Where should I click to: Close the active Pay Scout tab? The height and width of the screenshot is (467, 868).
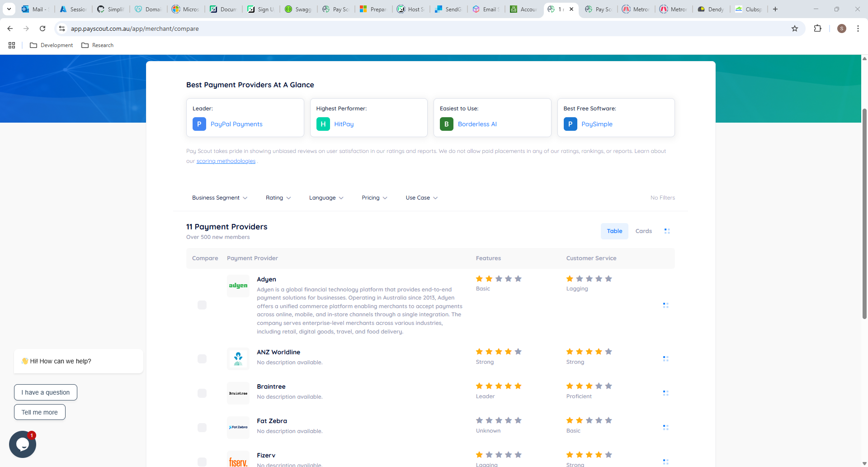pyautogui.click(x=571, y=9)
